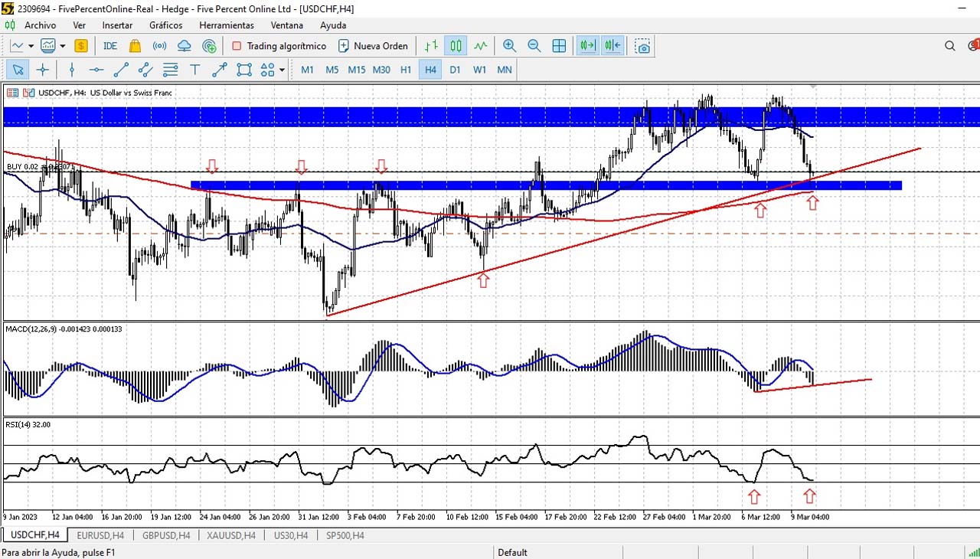The image size is (980, 559).
Task: Set timeframe to M30
Action: (381, 70)
